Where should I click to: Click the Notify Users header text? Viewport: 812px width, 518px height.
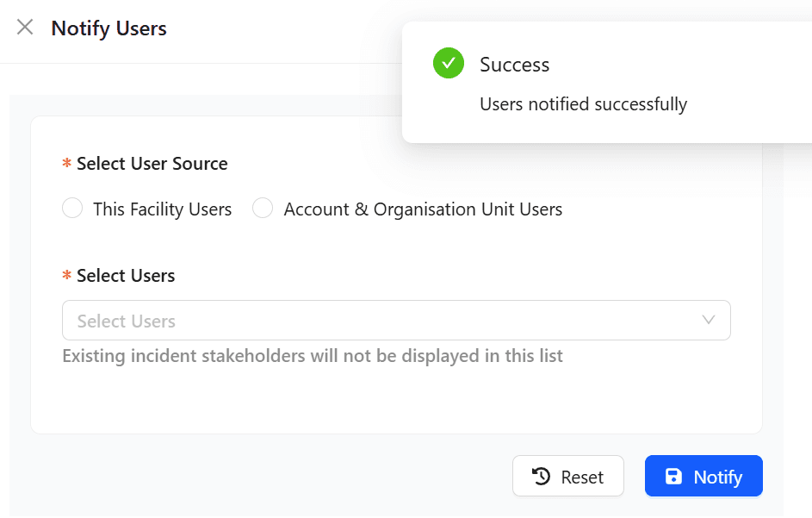[108, 28]
